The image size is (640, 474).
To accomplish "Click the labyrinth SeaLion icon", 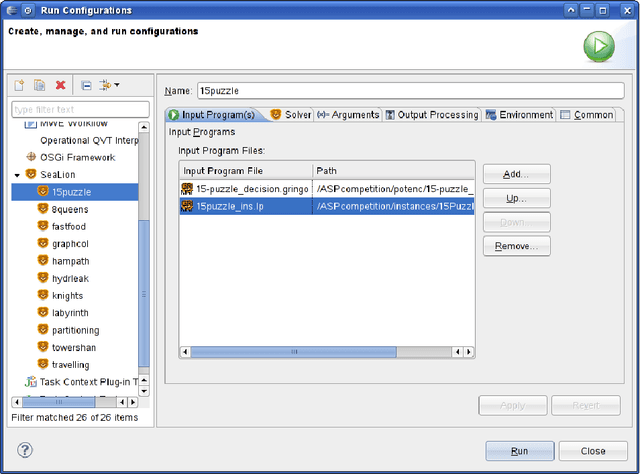I will click(43, 312).
